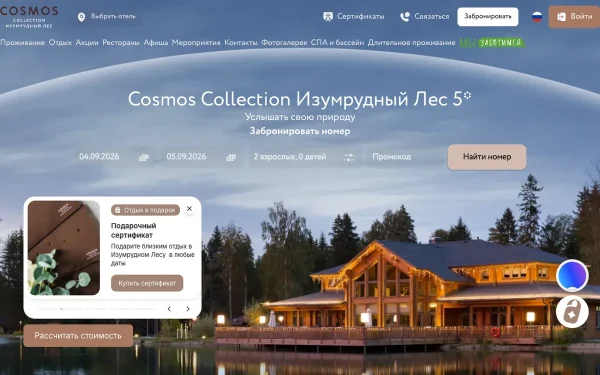Image resolution: width=600 pixels, height=375 pixels.
Task: Open the Выбрать отель hotel selector
Action: (107, 17)
